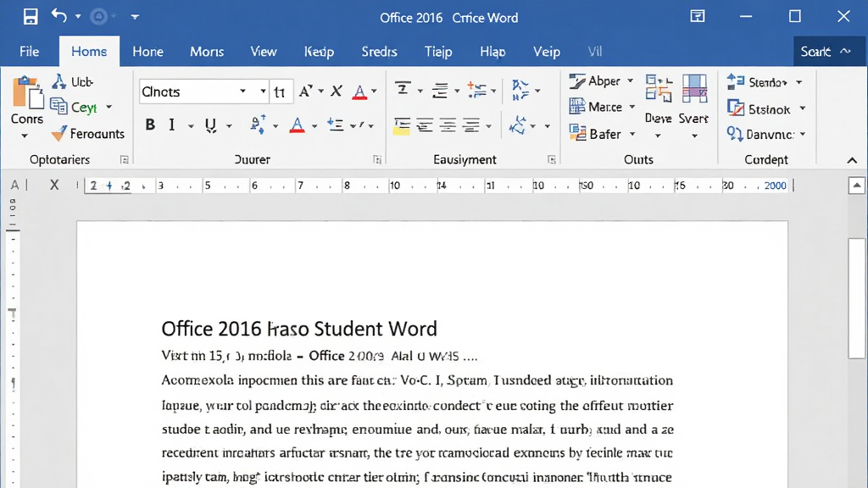
Task: Collapse the ribbon with the chevron
Action: (x=852, y=160)
